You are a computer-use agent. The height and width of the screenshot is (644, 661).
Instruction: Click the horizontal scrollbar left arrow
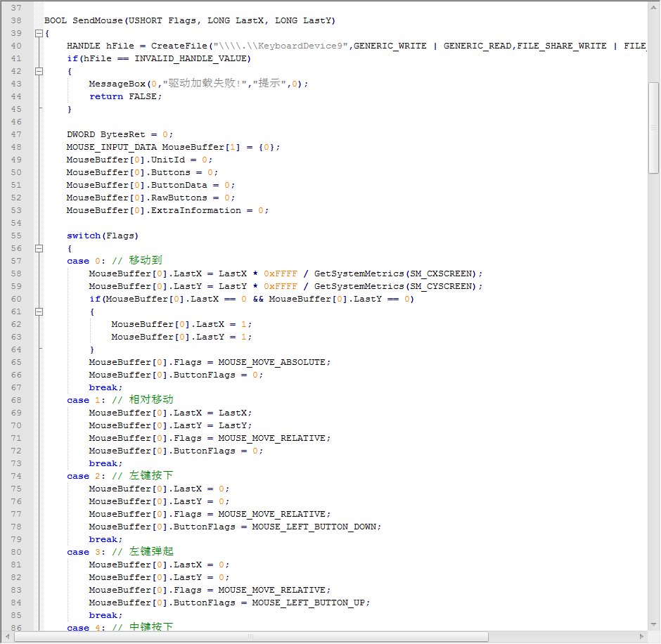[x=7, y=637]
